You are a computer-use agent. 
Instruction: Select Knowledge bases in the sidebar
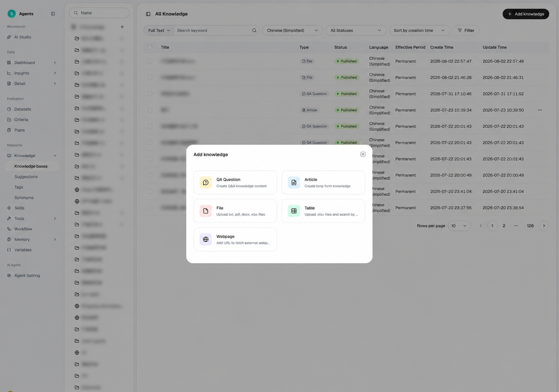pyautogui.click(x=32, y=166)
